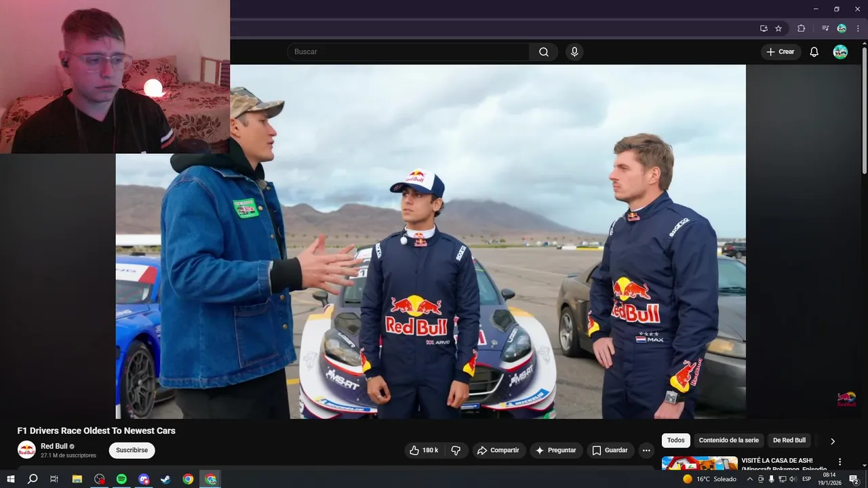Open the Chrome extensions puzzle icon
868x488 pixels.
coord(801,28)
